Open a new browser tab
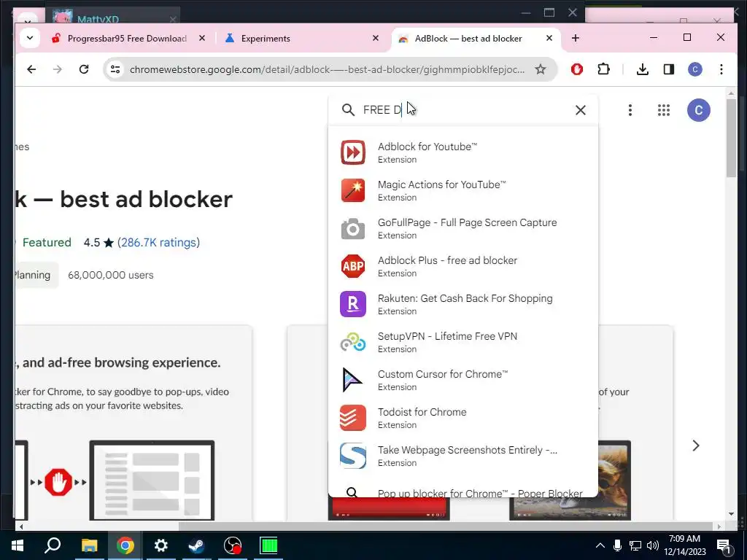 (576, 38)
